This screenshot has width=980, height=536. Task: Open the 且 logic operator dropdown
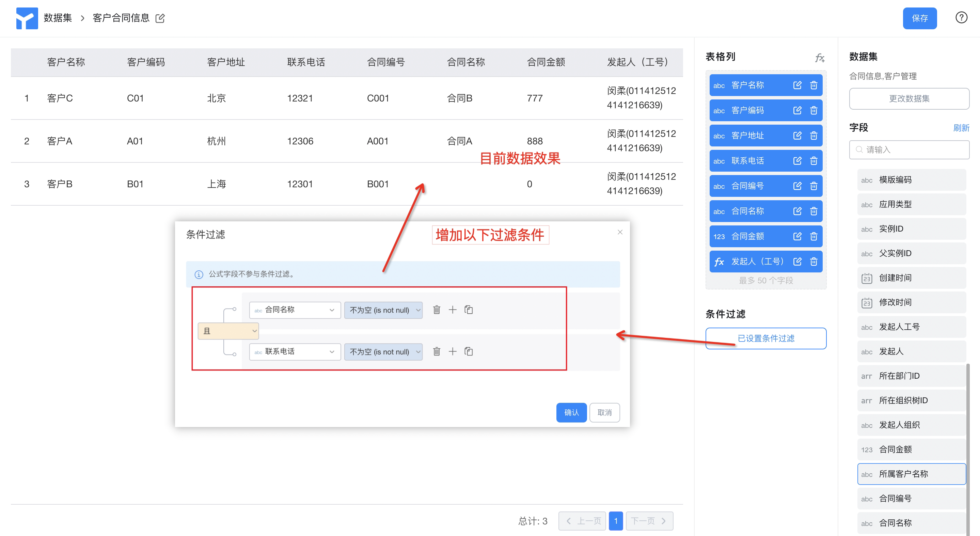pyautogui.click(x=228, y=331)
